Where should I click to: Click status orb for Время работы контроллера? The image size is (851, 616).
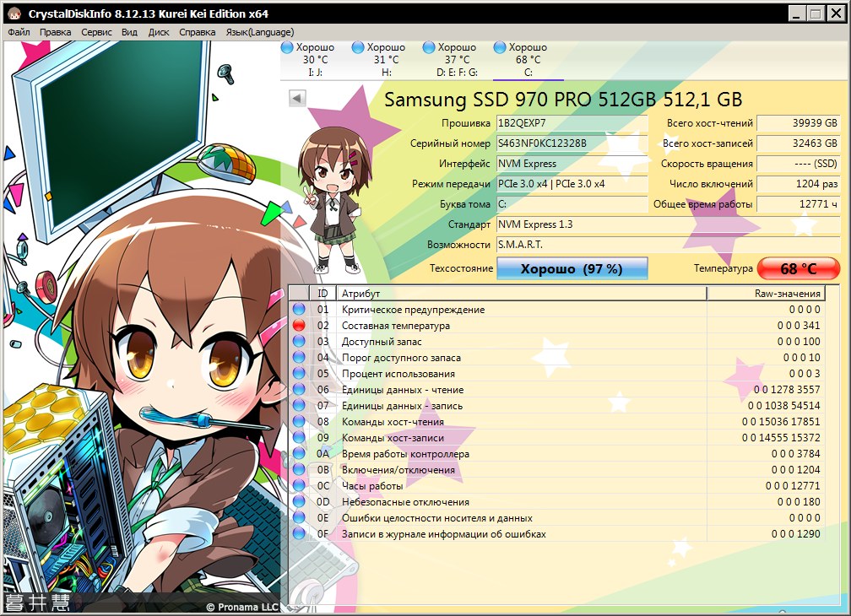point(299,453)
